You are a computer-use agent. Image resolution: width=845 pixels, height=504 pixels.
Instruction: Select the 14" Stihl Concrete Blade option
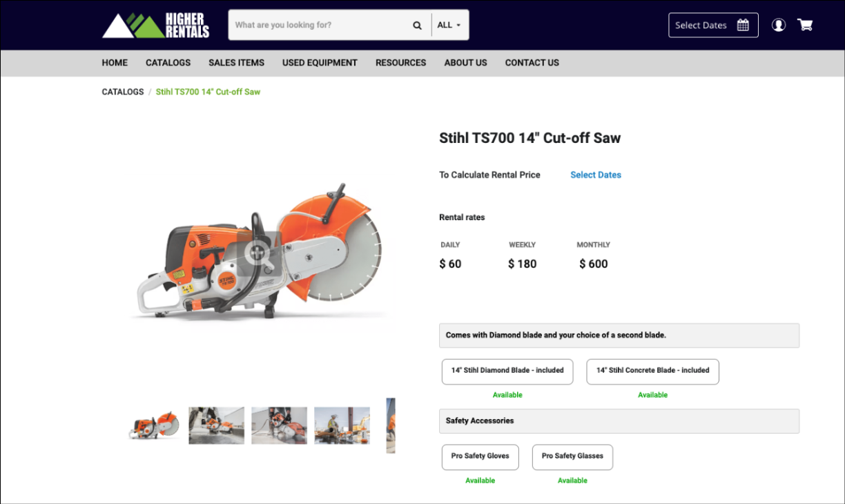pos(652,371)
